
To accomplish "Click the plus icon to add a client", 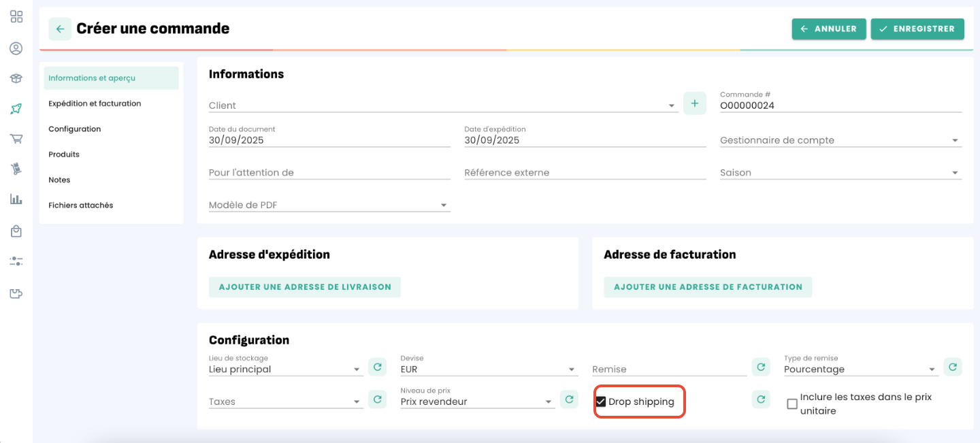I will [694, 103].
